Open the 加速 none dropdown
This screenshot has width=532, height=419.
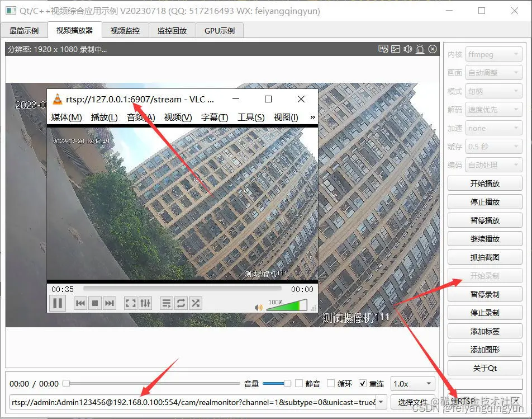(x=493, y=128)
